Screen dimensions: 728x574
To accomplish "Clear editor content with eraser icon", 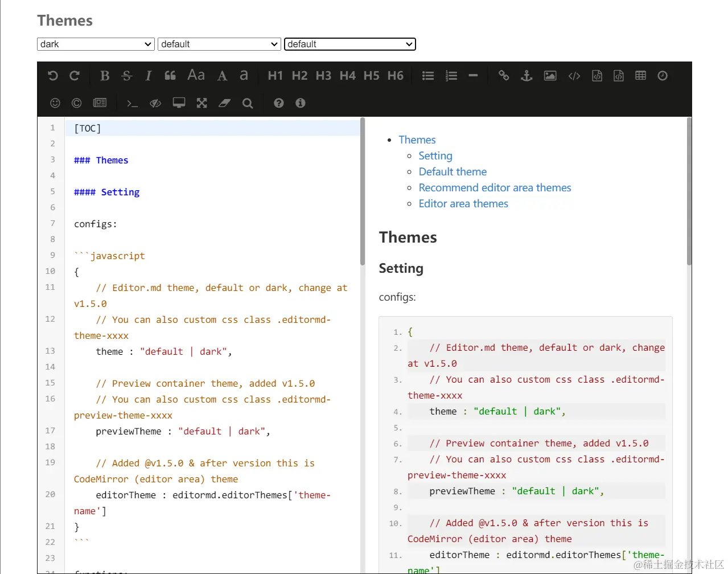I will pyautogui.click(x=225, y=103).
